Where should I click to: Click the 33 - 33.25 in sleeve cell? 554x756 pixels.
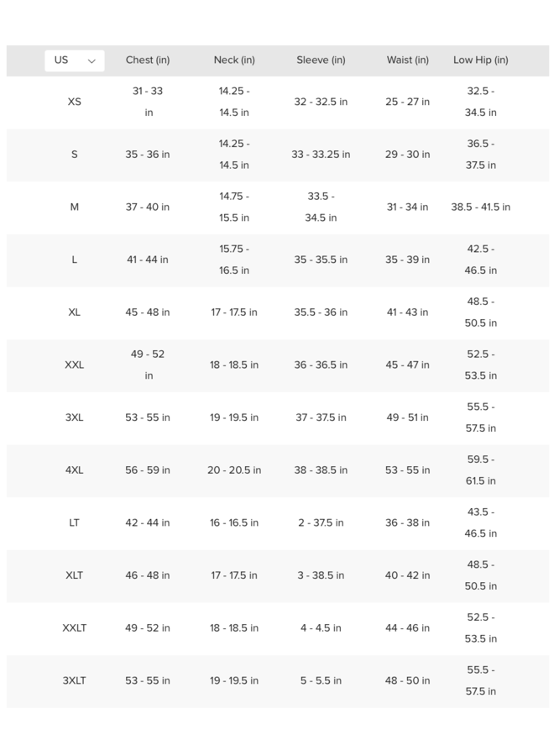pyautogui.click(x=321, y=155)
